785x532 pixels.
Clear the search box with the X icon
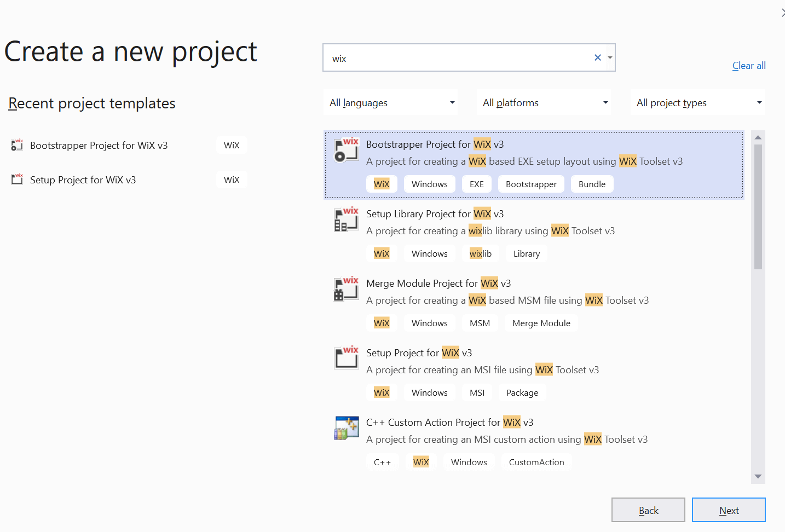click(x=598, y=57)
